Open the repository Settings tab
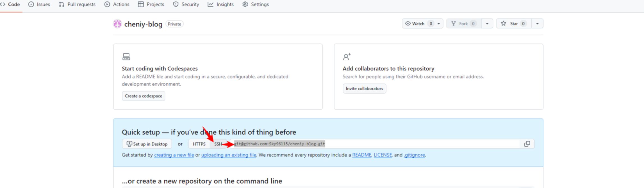Screen dimensions: 644x188 [256, 4]
